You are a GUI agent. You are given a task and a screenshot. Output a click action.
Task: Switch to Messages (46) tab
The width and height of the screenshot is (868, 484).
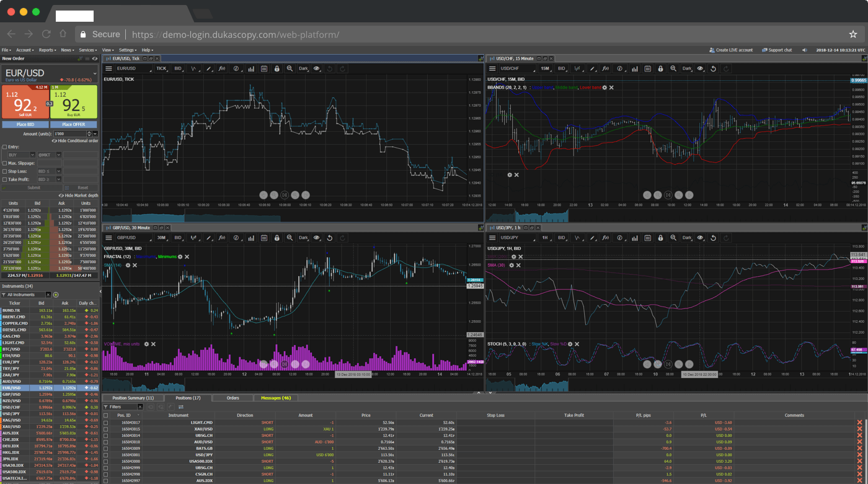tap(276, 398)
